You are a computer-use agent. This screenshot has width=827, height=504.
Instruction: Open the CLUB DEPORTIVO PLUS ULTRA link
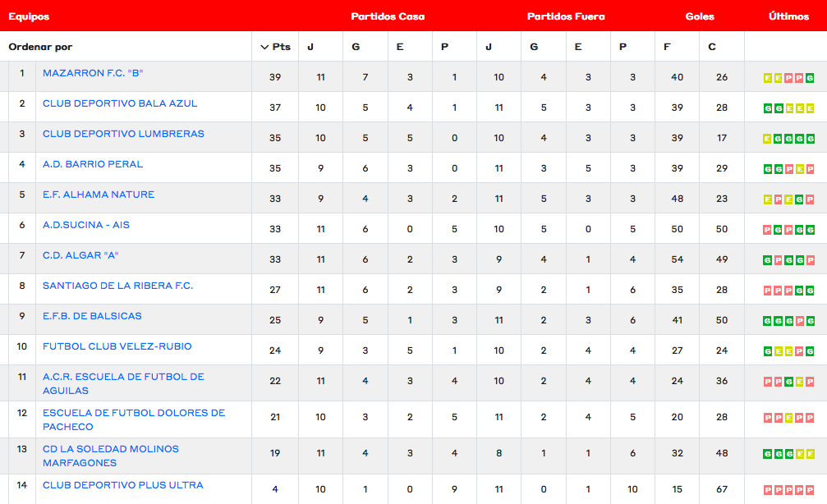coord(123,485)
